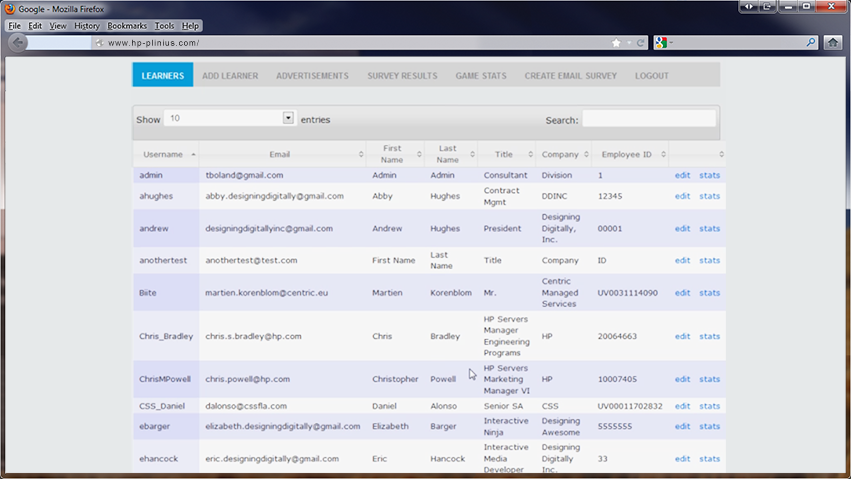Sort table by Employee ID column
Image resolution: width=851 pixels, height=479 pixels.
tap(630, 154)
